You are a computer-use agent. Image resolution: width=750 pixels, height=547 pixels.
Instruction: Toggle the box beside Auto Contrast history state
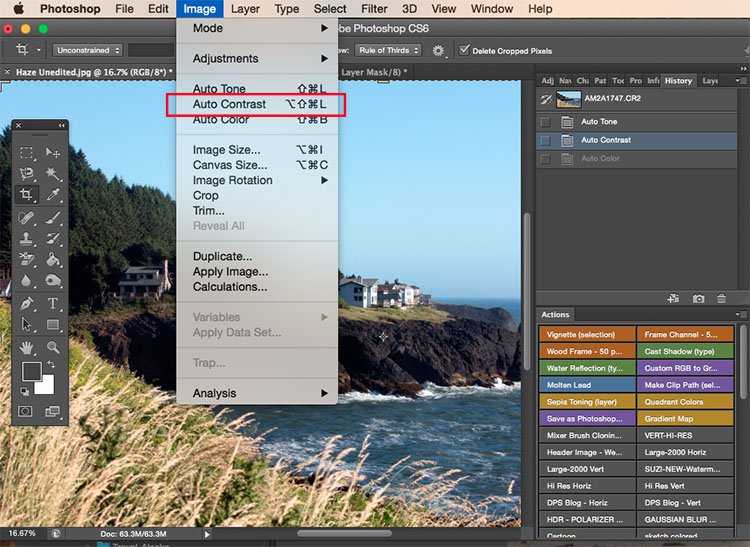point(545,140)
